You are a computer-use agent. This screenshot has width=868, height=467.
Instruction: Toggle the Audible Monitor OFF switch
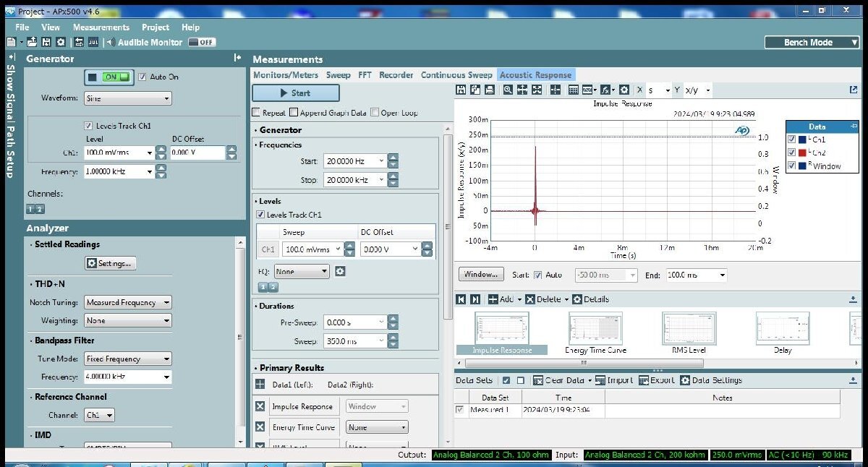click(202, 43)
